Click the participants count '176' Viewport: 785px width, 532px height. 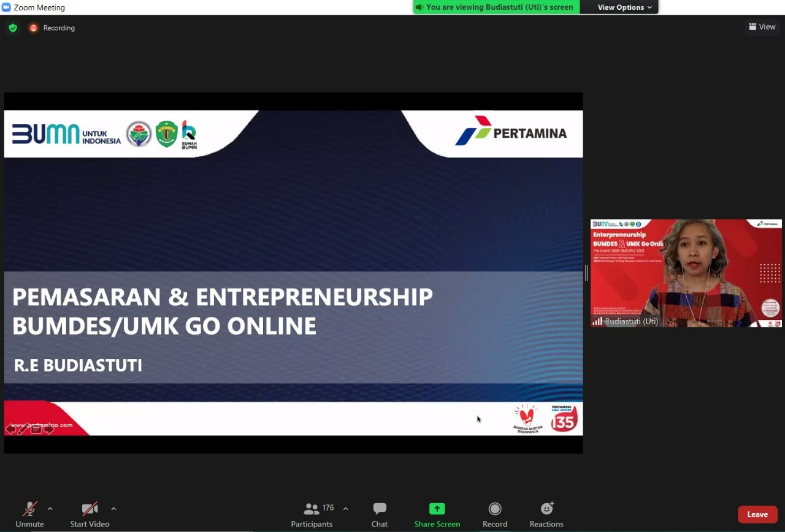[x=328, y=508]
